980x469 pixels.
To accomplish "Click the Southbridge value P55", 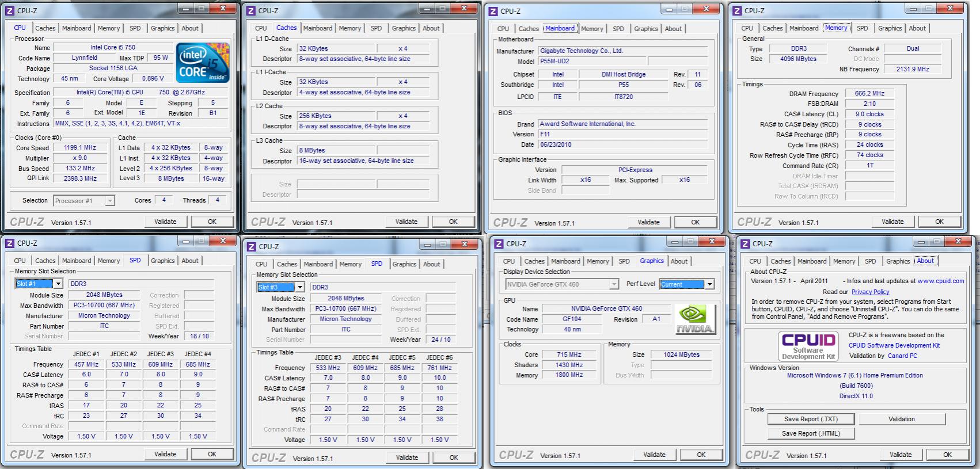I will 624,85.
